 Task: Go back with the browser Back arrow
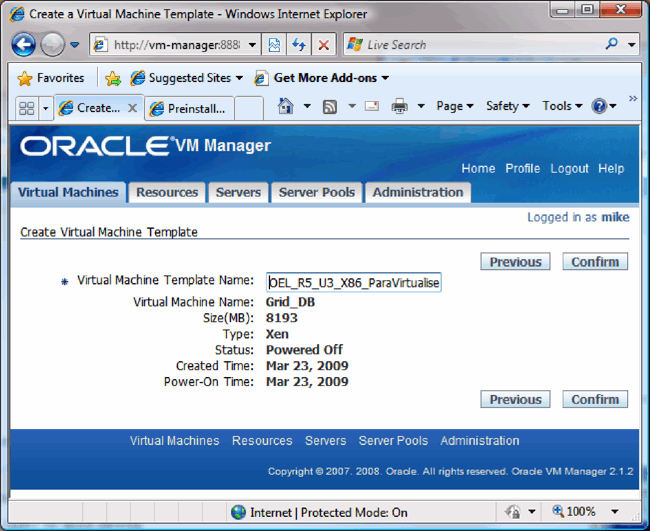[x=23, y=44]
